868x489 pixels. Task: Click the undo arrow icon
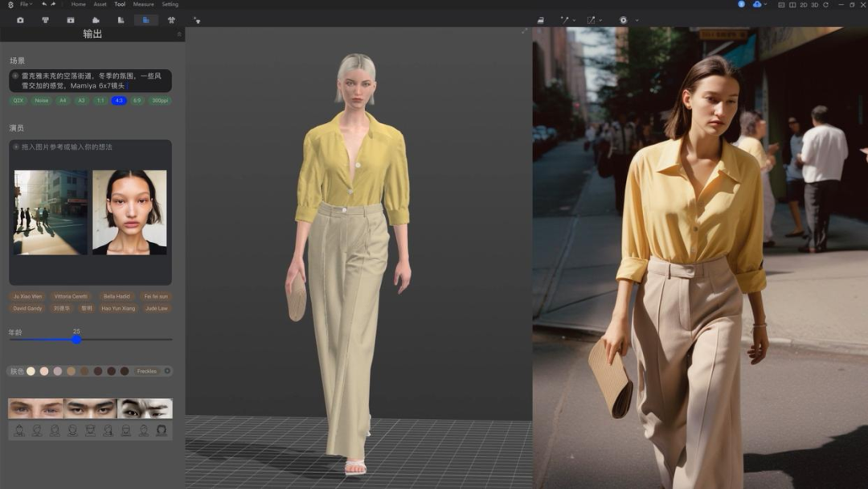[x=43, y=4]
